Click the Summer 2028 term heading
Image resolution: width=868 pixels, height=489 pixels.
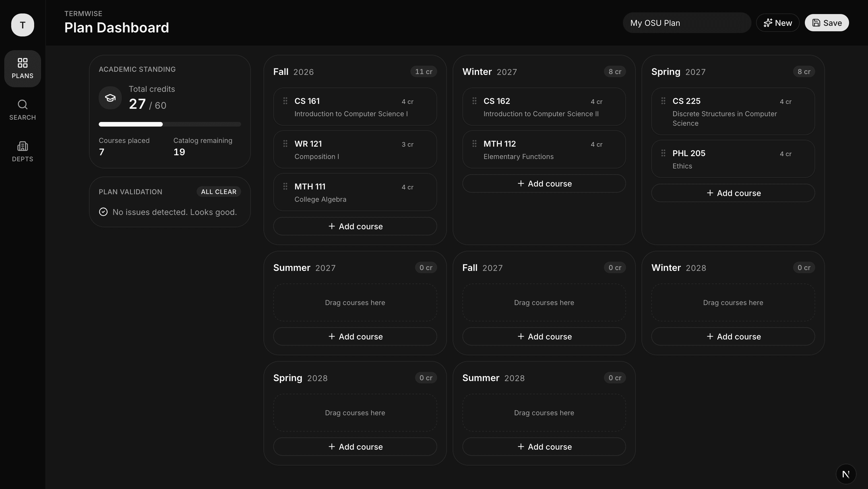click(493, 378)
